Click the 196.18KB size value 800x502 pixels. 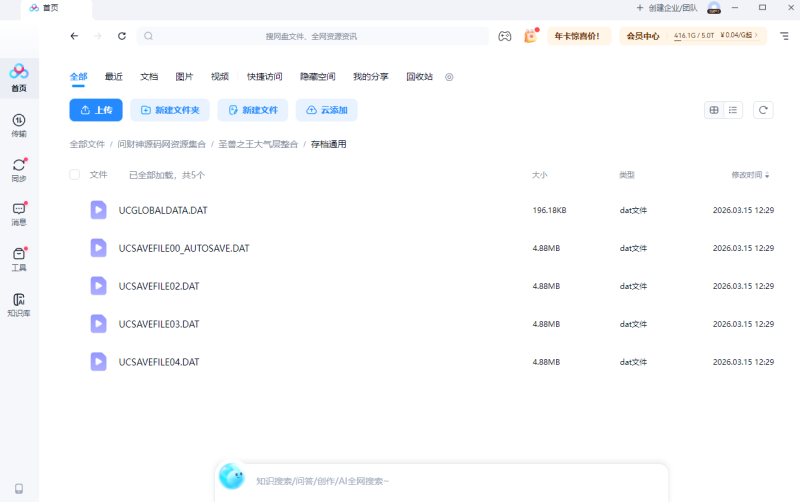point(549,210)
